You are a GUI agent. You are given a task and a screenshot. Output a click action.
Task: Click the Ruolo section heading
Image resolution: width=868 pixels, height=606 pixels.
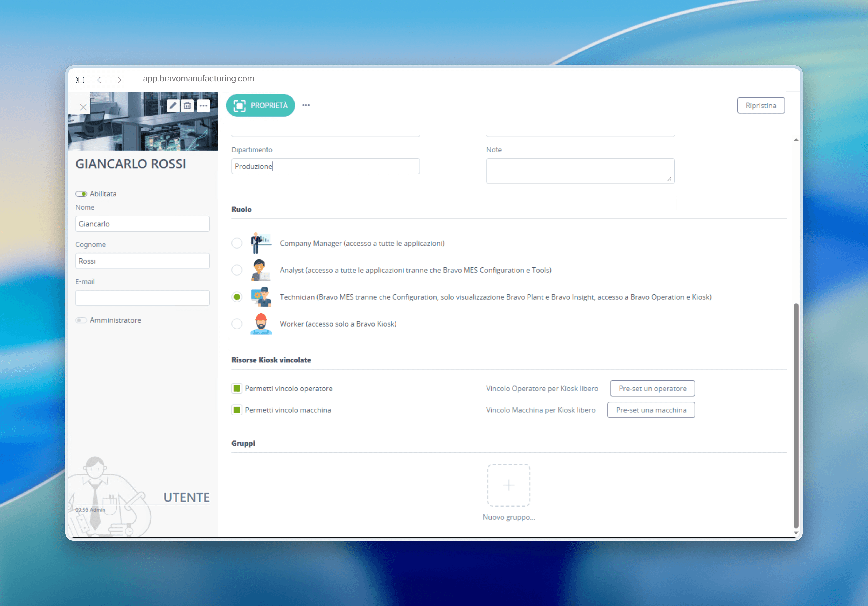241,209
